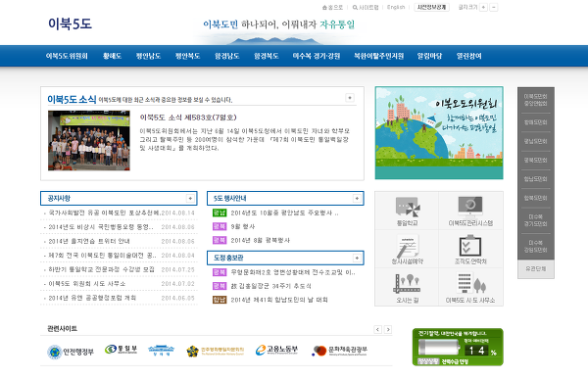588x378 pixels.
Task: Click brown 함남 tag icon
Action: 220,300
